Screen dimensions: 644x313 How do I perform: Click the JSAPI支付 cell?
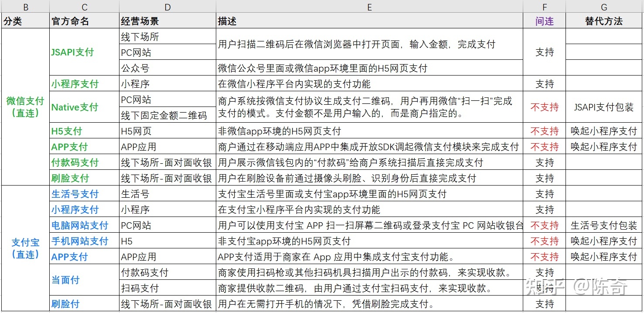(84, 52)
